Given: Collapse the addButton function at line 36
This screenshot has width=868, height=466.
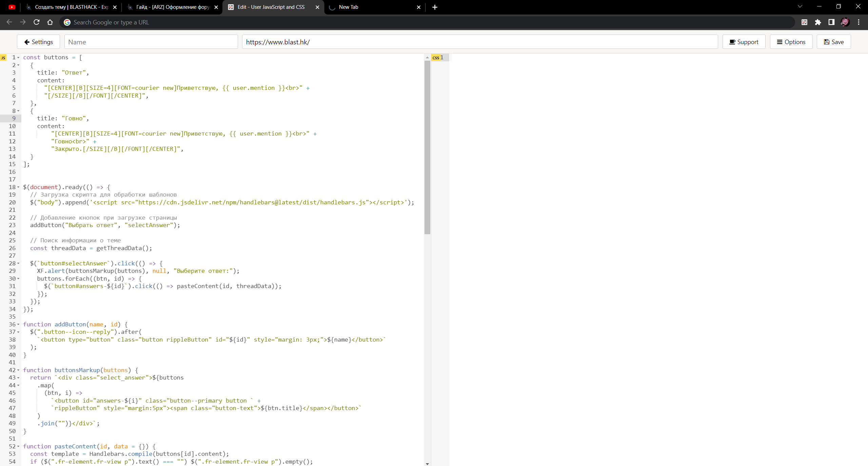Looking at the screenshot, I should coord(18,324).
